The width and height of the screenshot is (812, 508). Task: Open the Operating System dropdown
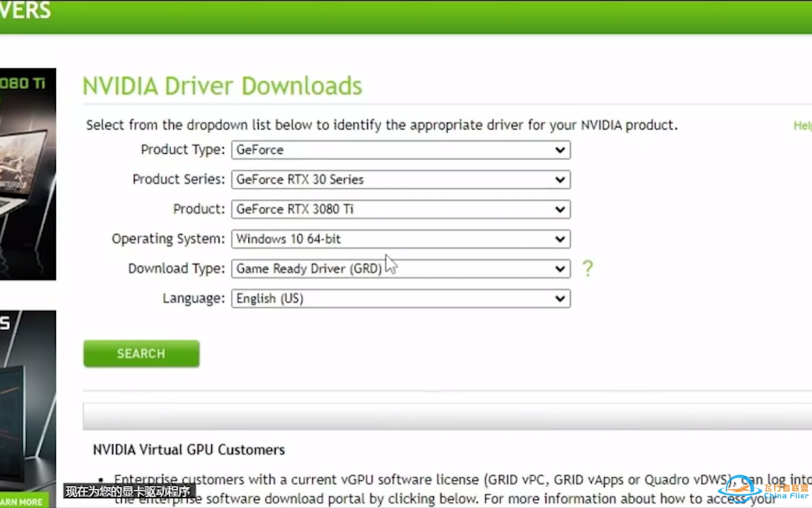coord(401,239)
